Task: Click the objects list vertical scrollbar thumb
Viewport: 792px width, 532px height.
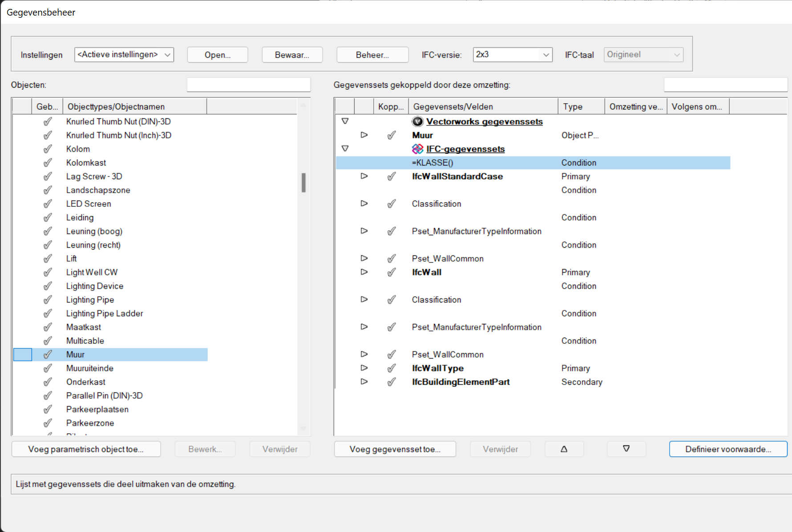Action: point(303,182)
